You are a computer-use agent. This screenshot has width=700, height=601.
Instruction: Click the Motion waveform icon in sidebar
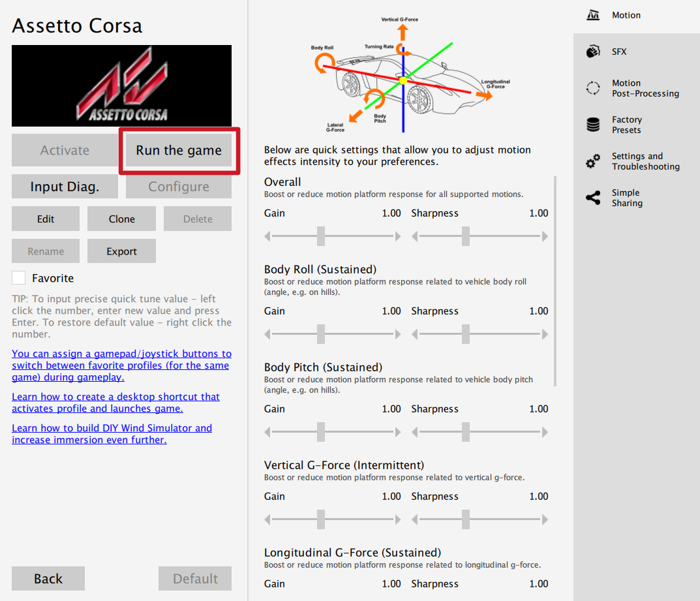(593, 15)
